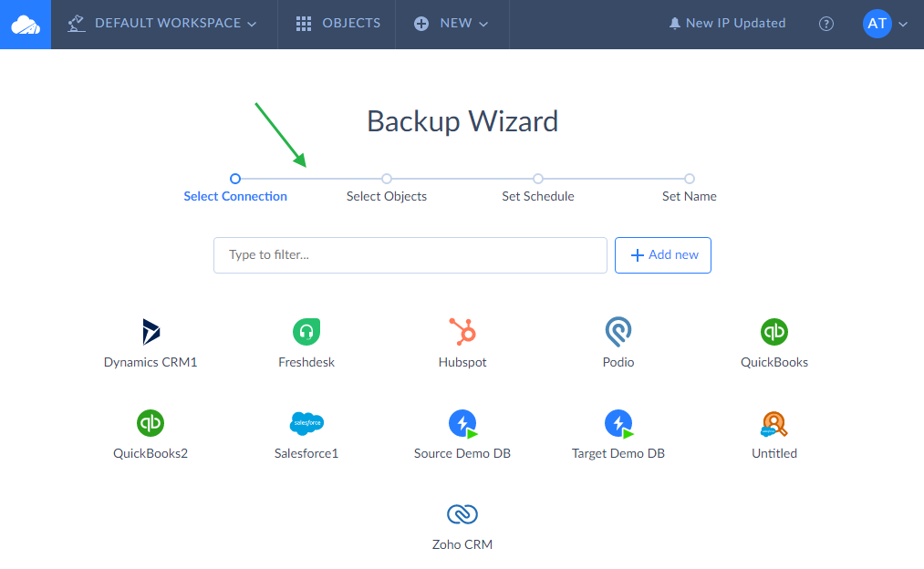Click the Skyvia cloud logo
Screen dimensions: 924x569
click(26, 24)
